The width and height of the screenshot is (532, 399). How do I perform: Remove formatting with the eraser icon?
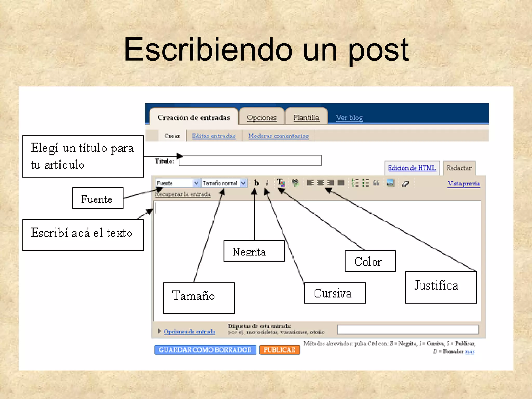405,184
